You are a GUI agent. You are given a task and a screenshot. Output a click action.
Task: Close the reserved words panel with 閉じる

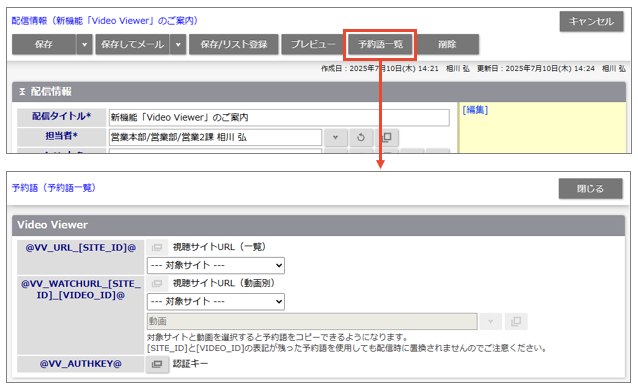pos(590,188)
